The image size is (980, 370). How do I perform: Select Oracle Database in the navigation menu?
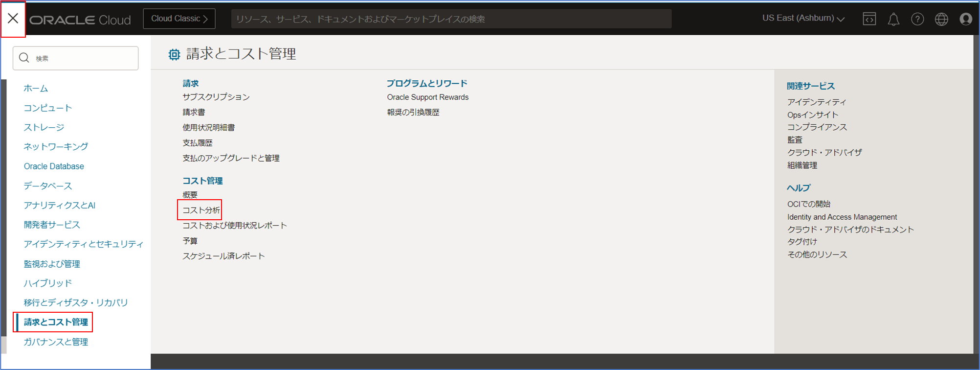[54, 166]
